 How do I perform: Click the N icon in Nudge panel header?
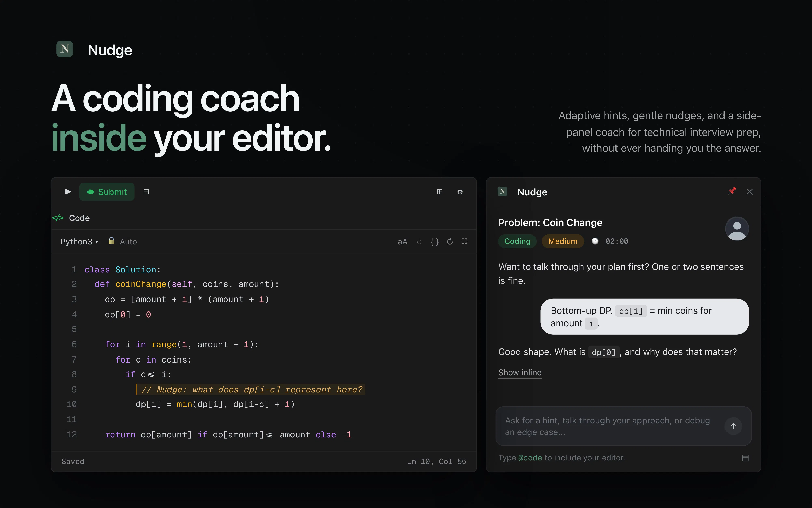tap(502, 191)
